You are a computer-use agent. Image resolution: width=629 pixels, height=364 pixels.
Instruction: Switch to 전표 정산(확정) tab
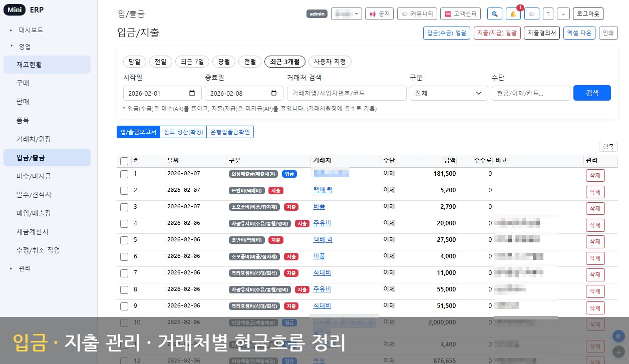183,132
